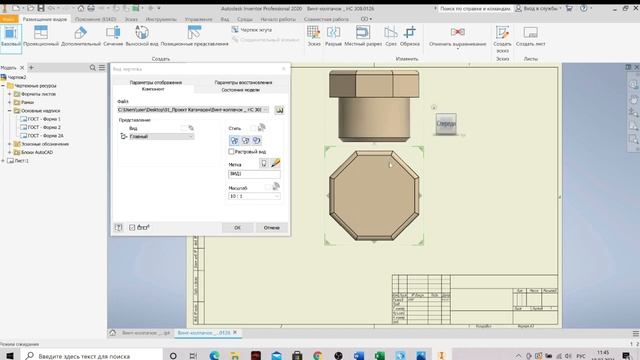Select the Местный разрез tool
Screen dimensions: 640x360
[363, 36]
